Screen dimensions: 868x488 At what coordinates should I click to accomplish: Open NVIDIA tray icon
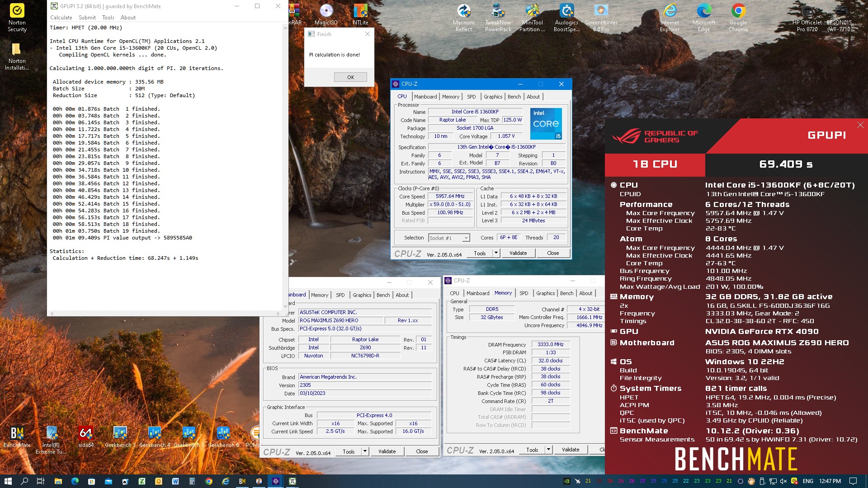coord(566,481)
